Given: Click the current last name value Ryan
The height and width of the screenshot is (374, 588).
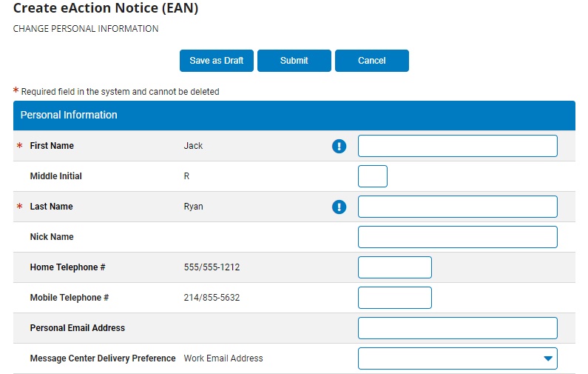Looking at the screenshot, I should coord(193,207).
